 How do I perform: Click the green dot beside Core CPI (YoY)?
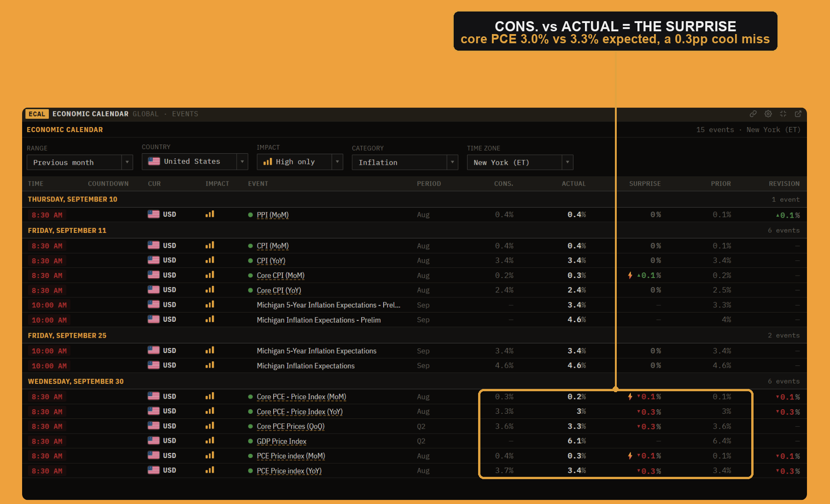tap(251, 290)
